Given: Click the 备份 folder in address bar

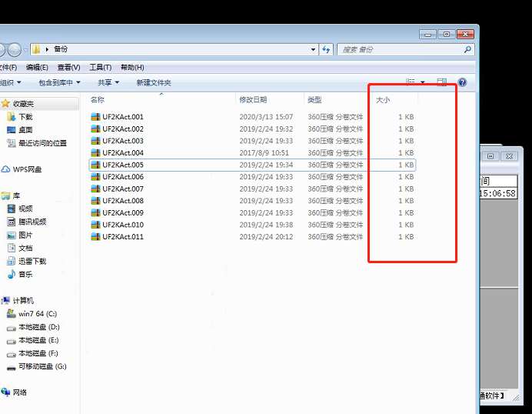Looking at the screenshot, I should [61, 49].
